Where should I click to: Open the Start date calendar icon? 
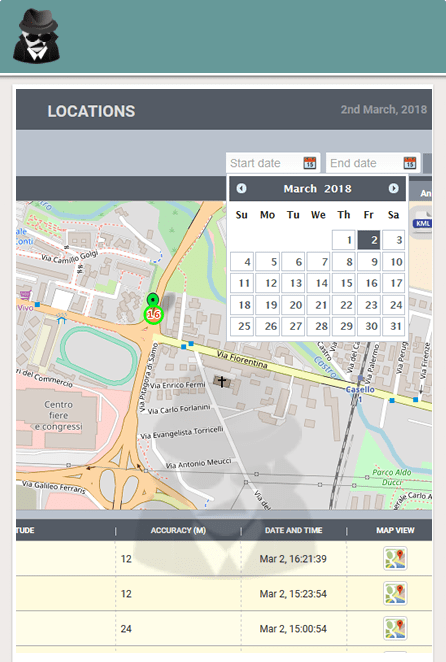pos(310,163)
